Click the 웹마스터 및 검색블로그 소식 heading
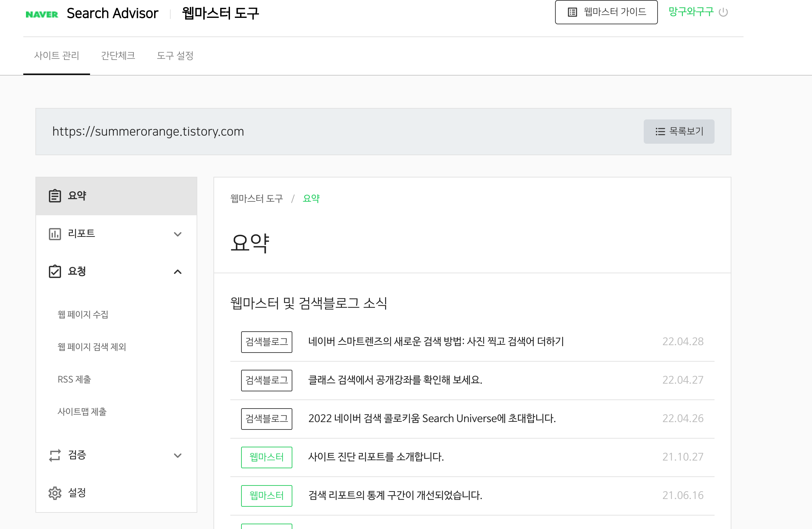This screenshot has height=529, width=812. [x=309, y=303]
